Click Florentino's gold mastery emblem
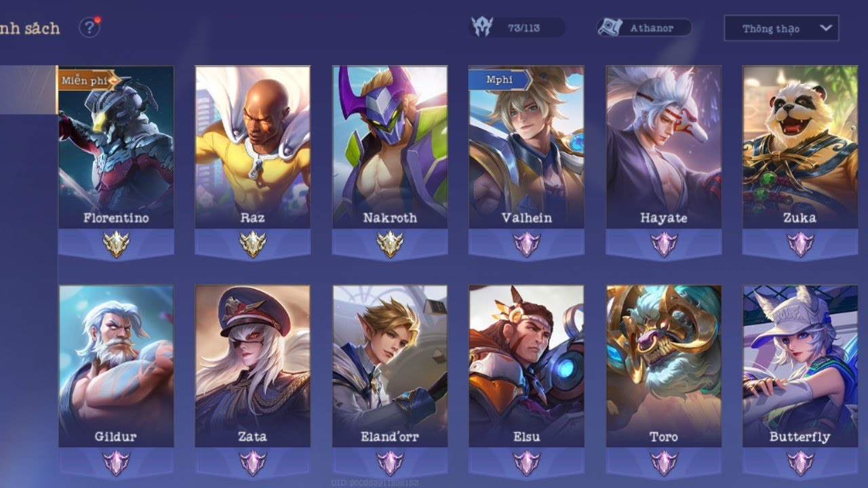The height and width of the screenshot is (488, 868). 116,245
